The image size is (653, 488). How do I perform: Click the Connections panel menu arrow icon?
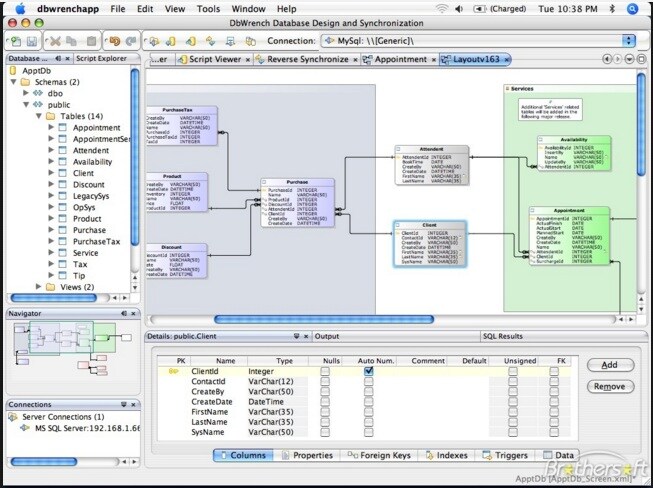tap(124, 404)
